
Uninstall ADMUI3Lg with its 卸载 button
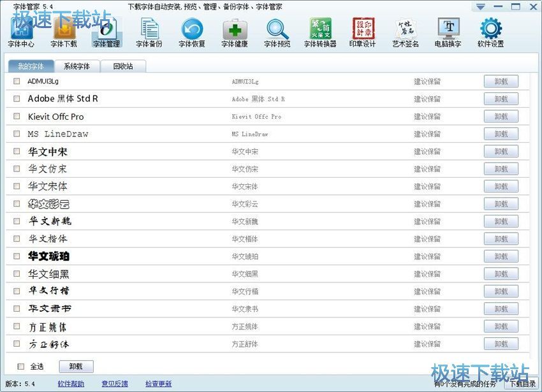coord(501,82)
